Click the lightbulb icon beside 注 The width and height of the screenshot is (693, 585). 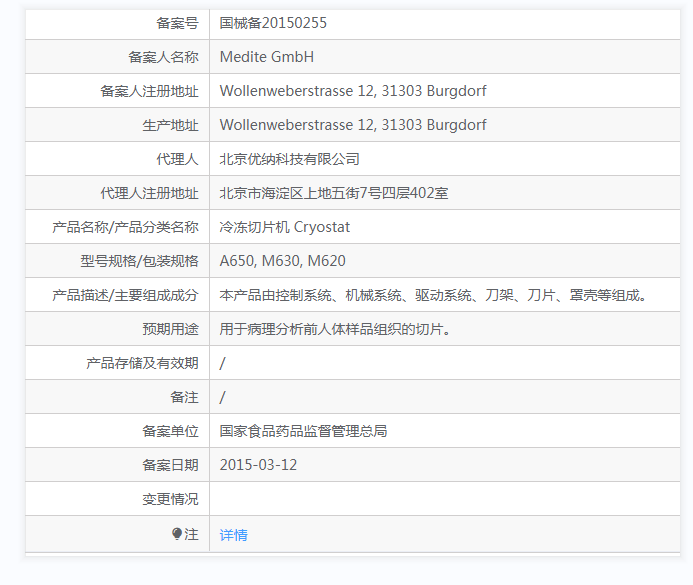tap(177, 534)
